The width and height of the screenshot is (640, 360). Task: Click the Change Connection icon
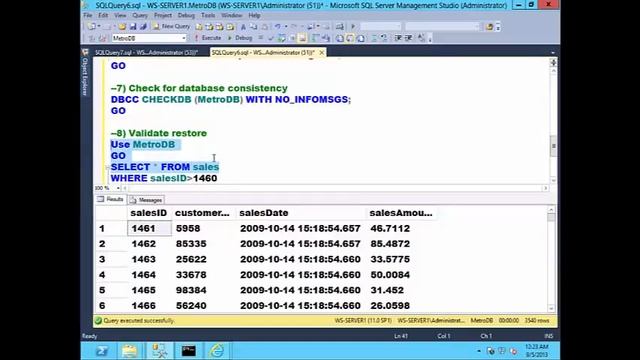pos(102,38)
